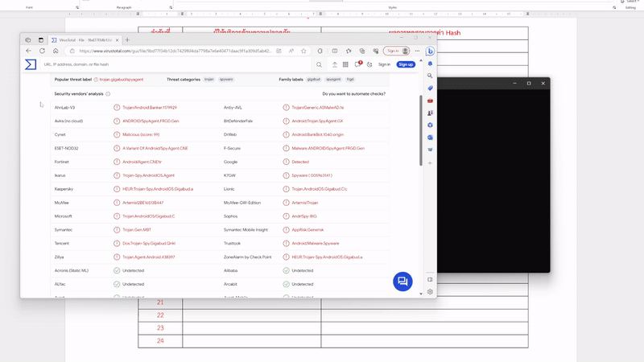Open the browser home page
Image resolution: width=644 pixels, height=362 pixels.
click(x=56, y=51)
